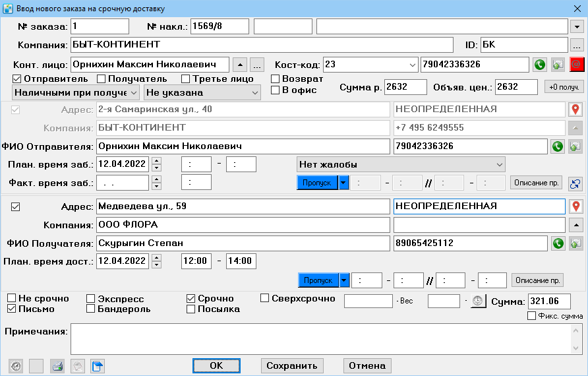Enable the Получатель checkbox
Viewport: 588px width, 376px height.
pyautogui.click(x=101, y=78)
